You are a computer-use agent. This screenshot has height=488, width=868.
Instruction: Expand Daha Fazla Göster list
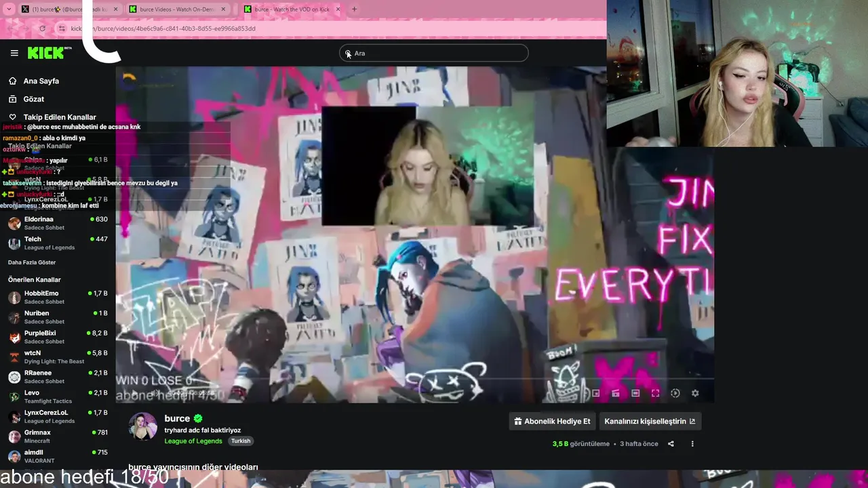point(32,262)
